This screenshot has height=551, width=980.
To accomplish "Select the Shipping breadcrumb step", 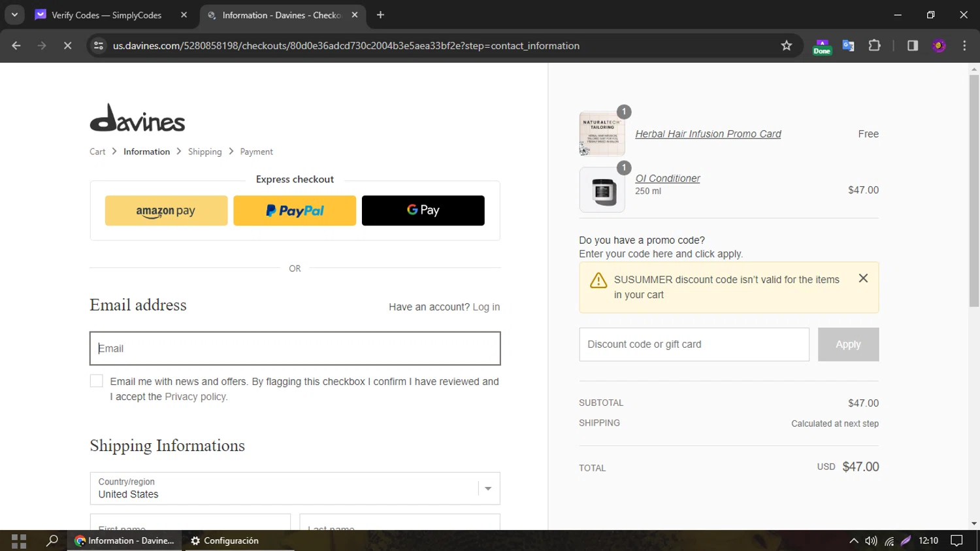I will pyautogui.click(x=205, y=152).
